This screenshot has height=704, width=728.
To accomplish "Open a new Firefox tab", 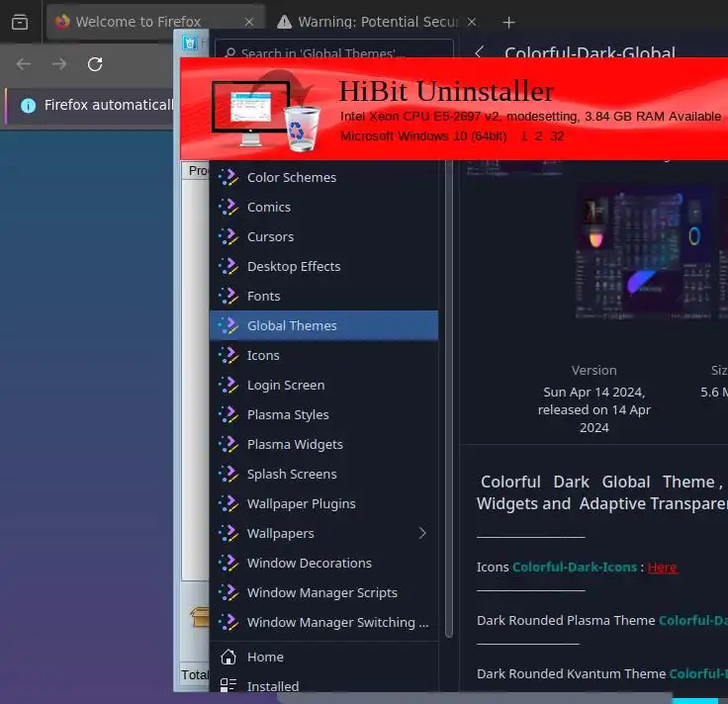I will pyautogui.click(x=508, y=22).
